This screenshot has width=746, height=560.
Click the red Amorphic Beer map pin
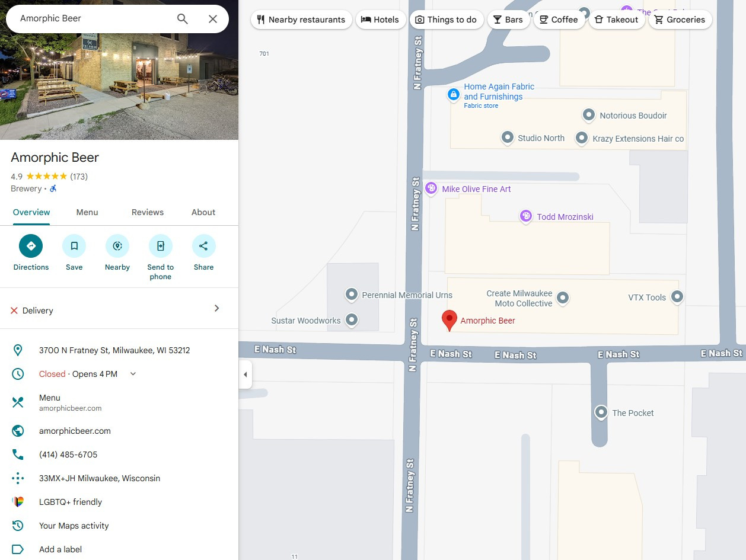449,320
